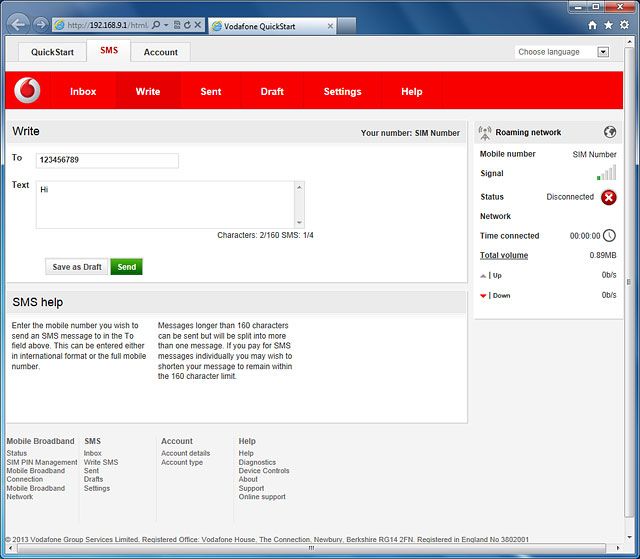Switch to the Account tab
The height and width of the screenshot is (559, 640).
pyautogui.click(x=160, y=52)
